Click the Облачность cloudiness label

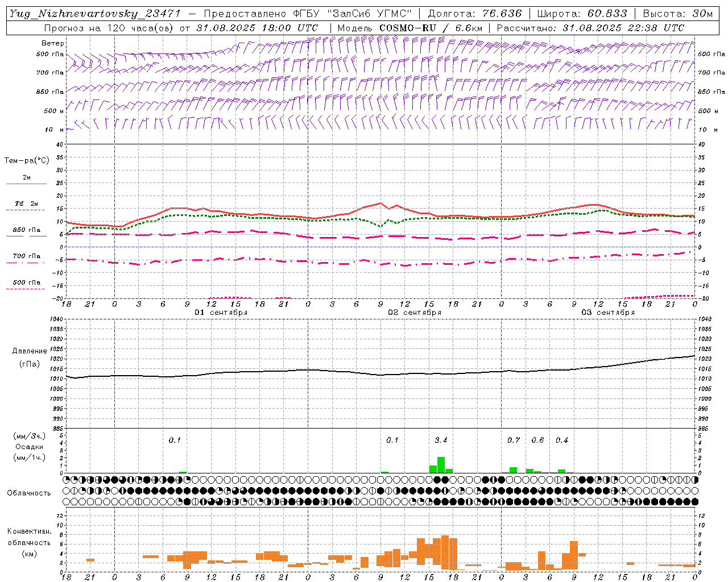[29, 493]
